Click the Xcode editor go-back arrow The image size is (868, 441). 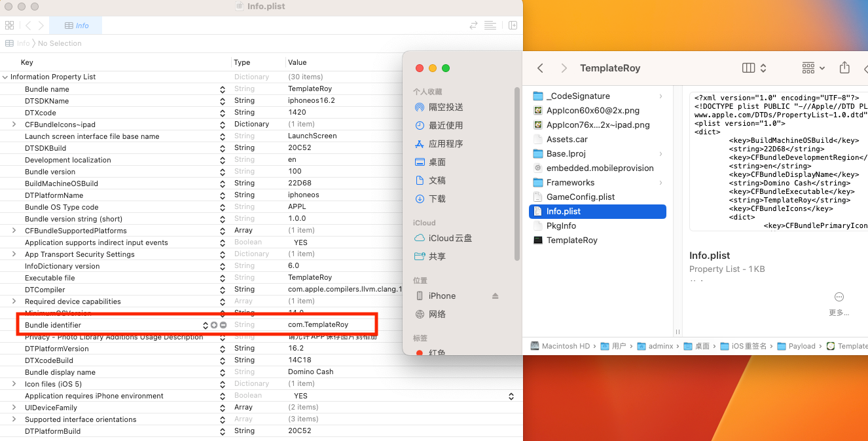coord(28,26)
